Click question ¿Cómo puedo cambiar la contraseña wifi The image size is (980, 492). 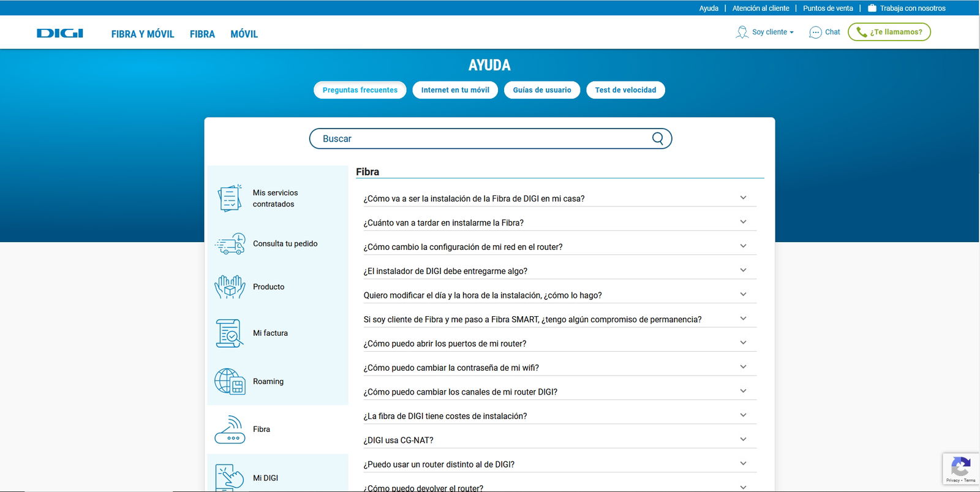click(451, 368)
